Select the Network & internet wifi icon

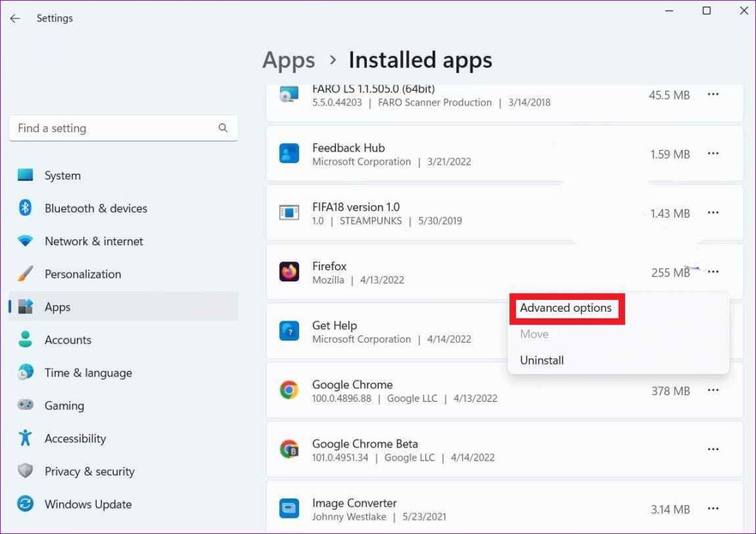25,241
